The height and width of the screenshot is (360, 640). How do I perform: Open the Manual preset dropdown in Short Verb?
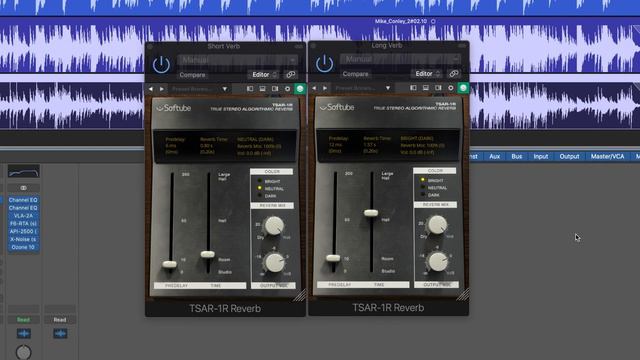(238, 60)
